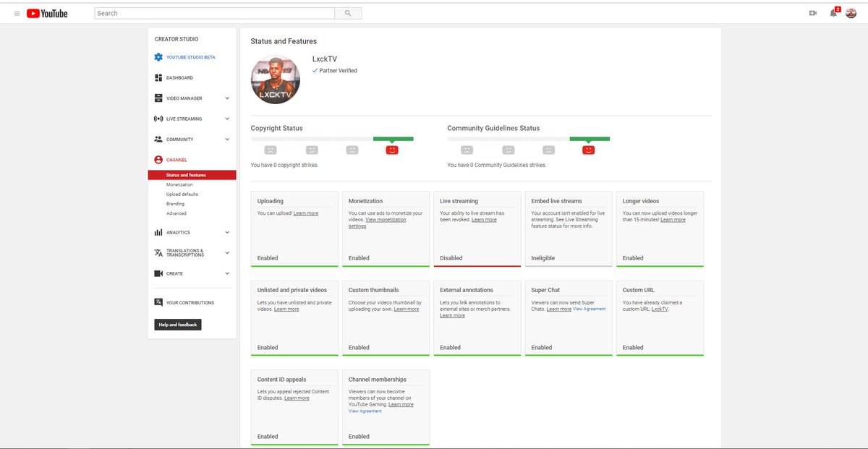Screen dimensions: 868x449
Task: Click the Community people icon
Action: pyautogui.click(x=158, y=139)
